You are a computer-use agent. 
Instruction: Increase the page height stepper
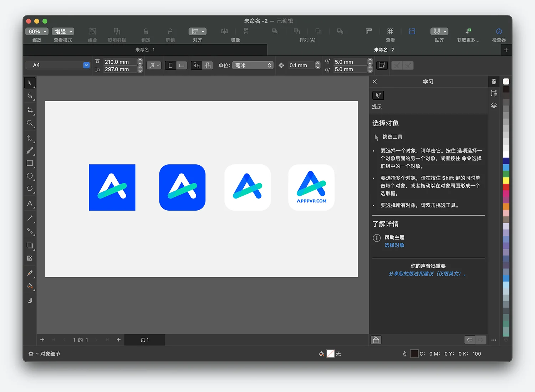coord(140,67)
